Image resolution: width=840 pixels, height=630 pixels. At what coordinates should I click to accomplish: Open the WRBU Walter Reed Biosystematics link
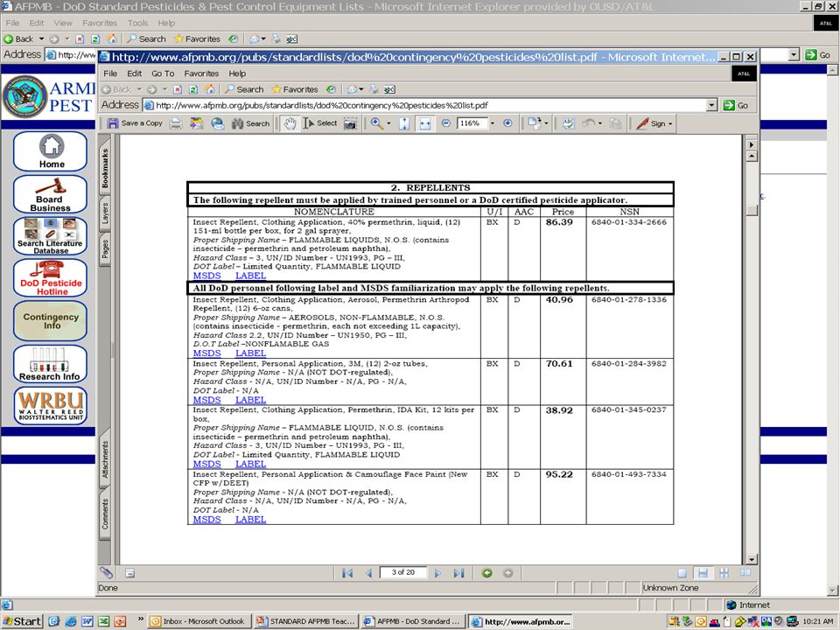[x=51, y=405]
